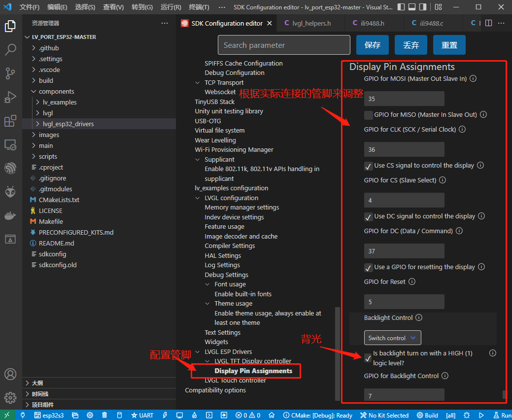Click the info icon beside GPIO for MOSI
The height and width of the screenshot is (420, 512).
tap(473, 78)
